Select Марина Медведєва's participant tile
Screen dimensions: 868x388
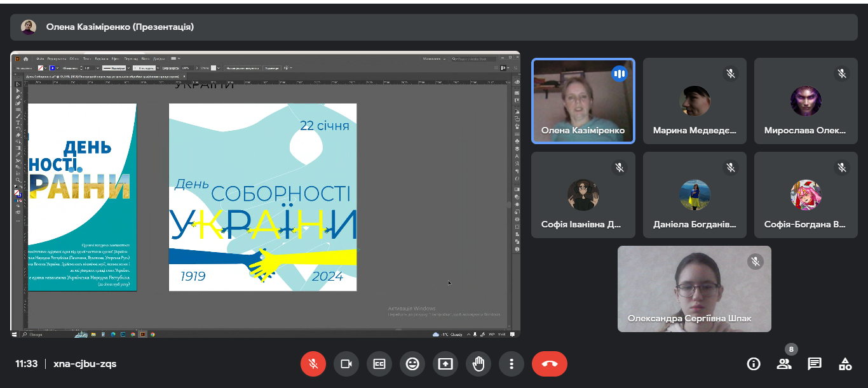click(x=695, y=102)
